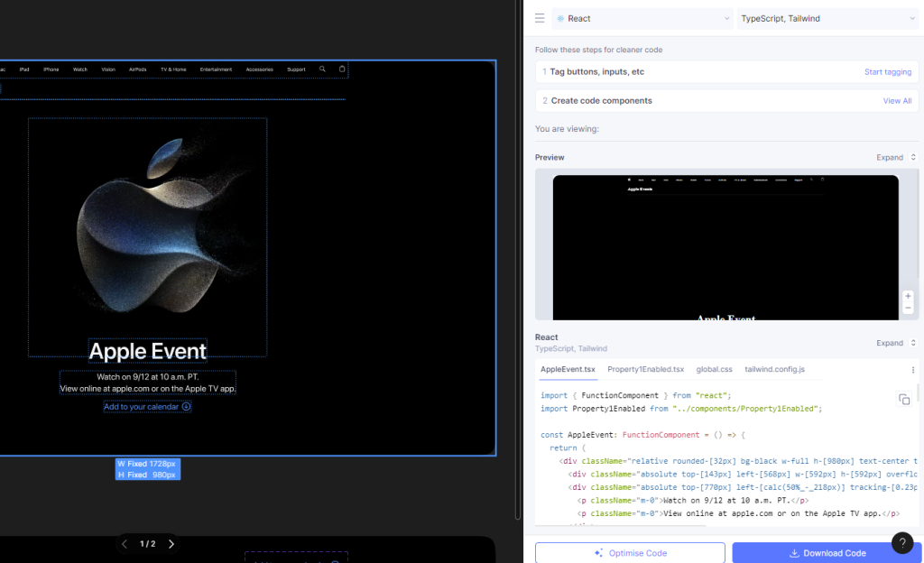Open the three-dot menu beside the file tabs
924x563 pixels.
912,370
